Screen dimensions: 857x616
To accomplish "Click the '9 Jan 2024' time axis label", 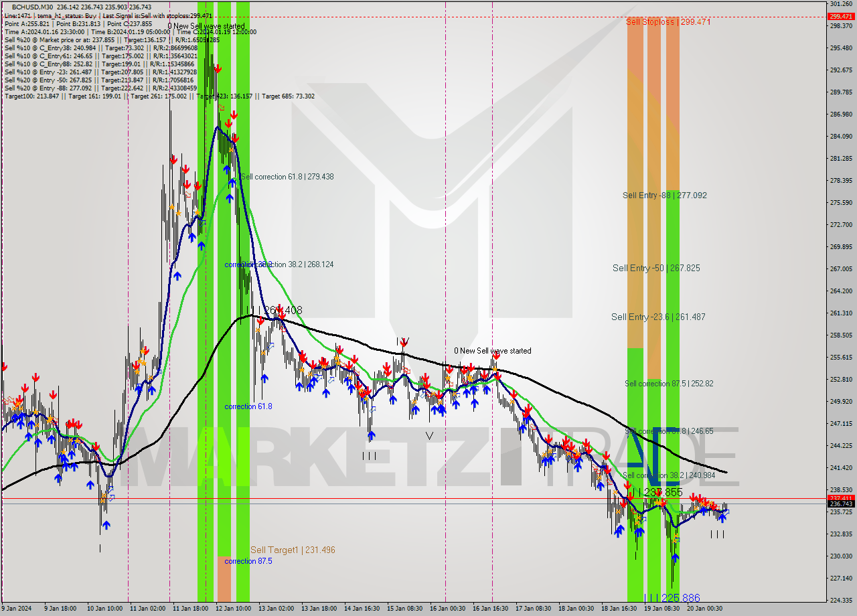I will click(17, 609).
